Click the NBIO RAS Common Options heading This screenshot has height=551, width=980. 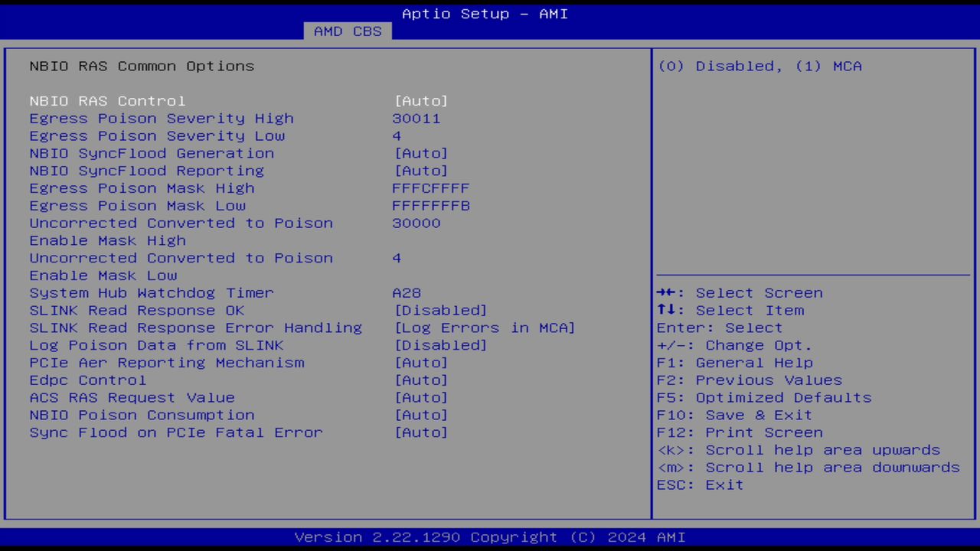(142, 66)
